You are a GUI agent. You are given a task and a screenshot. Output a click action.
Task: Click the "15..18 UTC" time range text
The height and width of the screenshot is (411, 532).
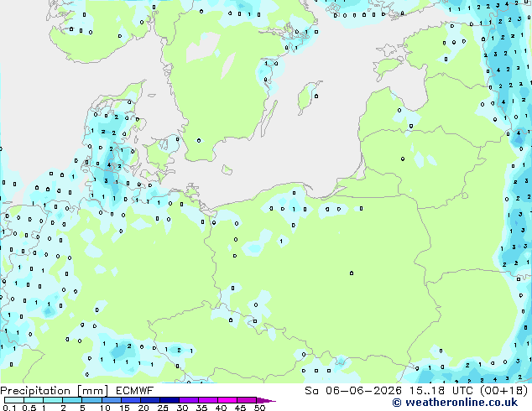(441, 391)
